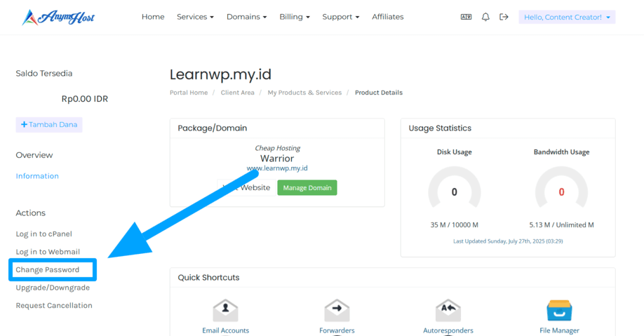644x336 pixels.
Task: Click the File Manager label
Action: coord(559,330)
